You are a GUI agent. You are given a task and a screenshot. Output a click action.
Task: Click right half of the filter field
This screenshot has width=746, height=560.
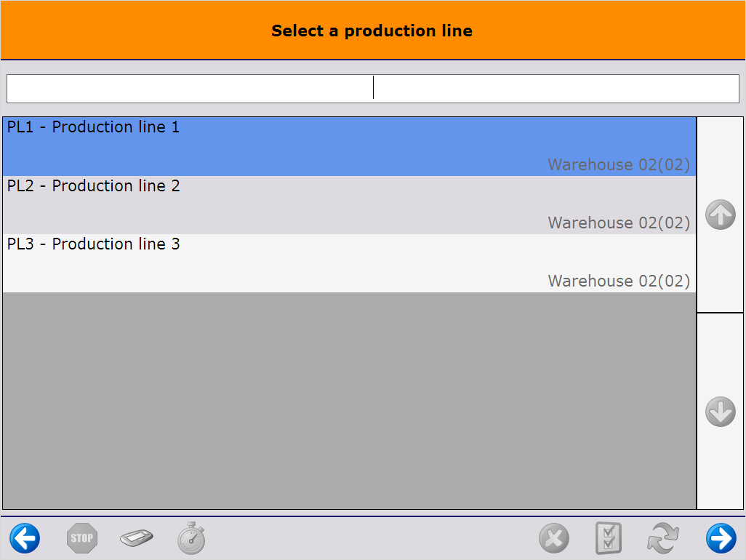click(x=556, y=89)
